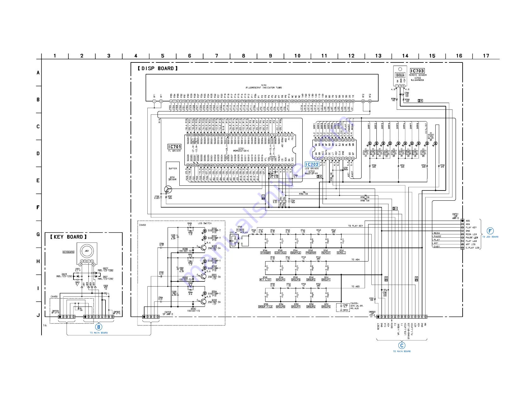Click row letter A in left ruler
This screenshot has width=532, height=400.
[x=38, y=73]
